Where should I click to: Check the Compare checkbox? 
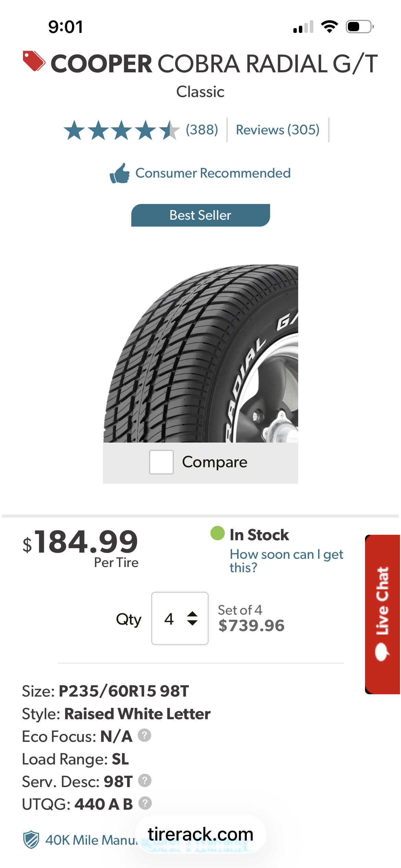point(161,462)
